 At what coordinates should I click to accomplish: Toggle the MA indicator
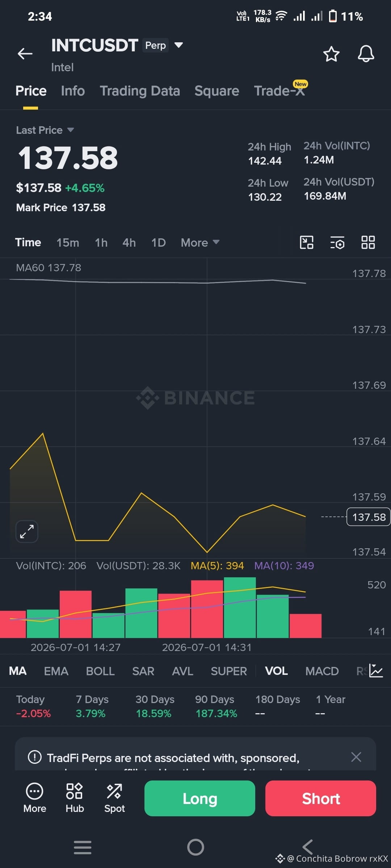18,671
